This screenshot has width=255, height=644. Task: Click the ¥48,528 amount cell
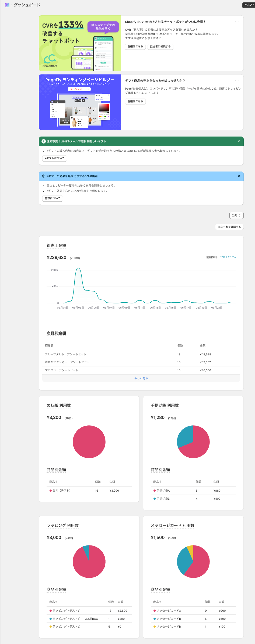tap(205, 355)
